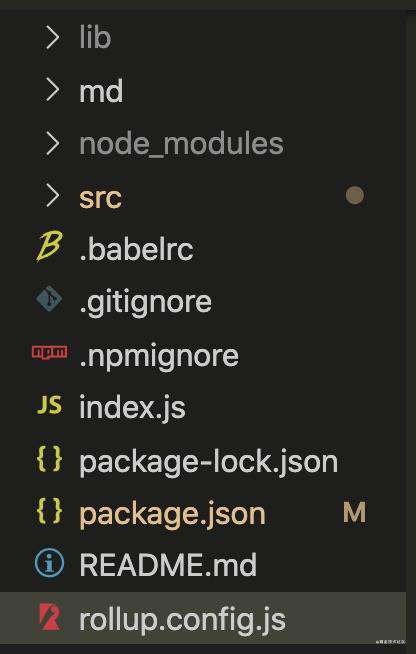
Task: Open the index.js file
Action: point(132,407)
